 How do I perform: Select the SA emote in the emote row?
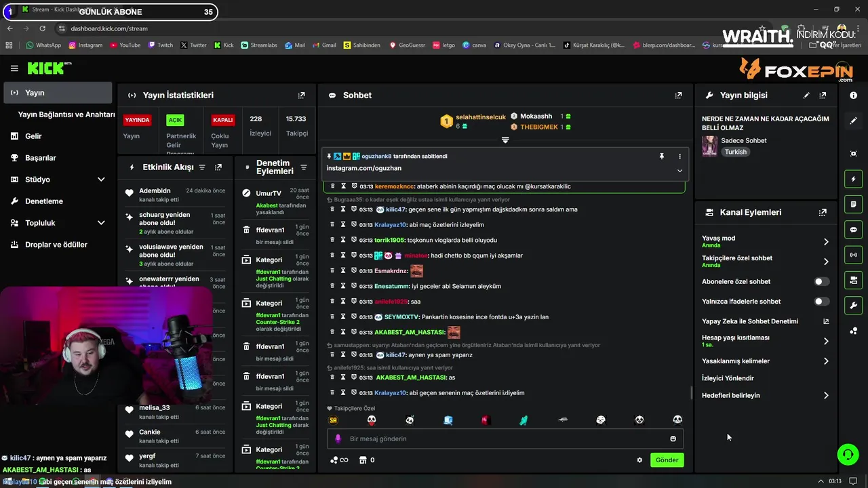(x=333, y=420)
